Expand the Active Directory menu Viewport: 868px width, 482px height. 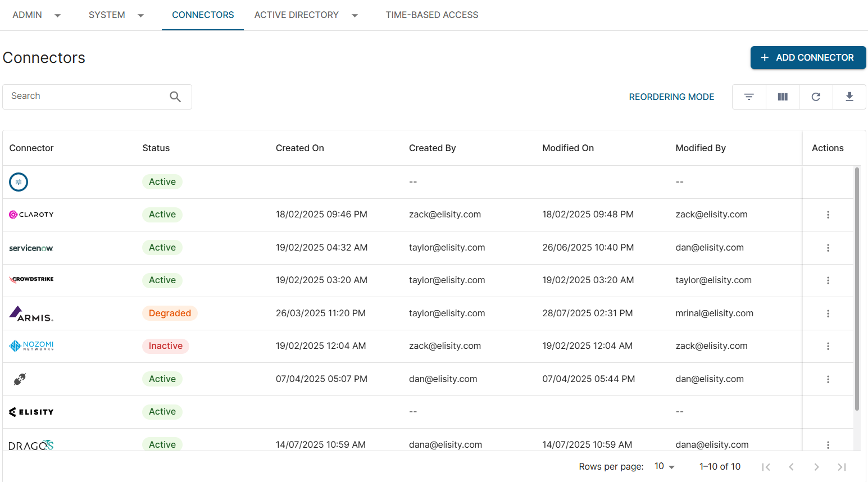pos(306,15)
